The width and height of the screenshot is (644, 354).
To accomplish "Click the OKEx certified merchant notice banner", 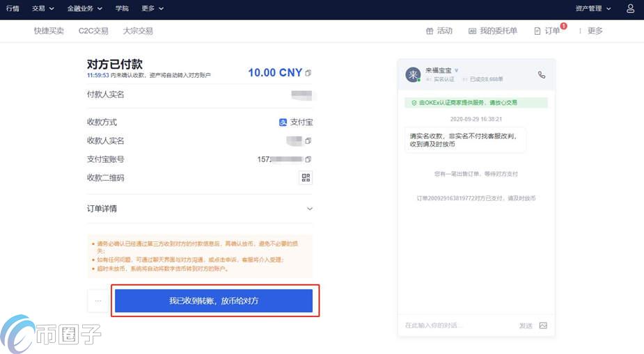I will pos(476,102).
